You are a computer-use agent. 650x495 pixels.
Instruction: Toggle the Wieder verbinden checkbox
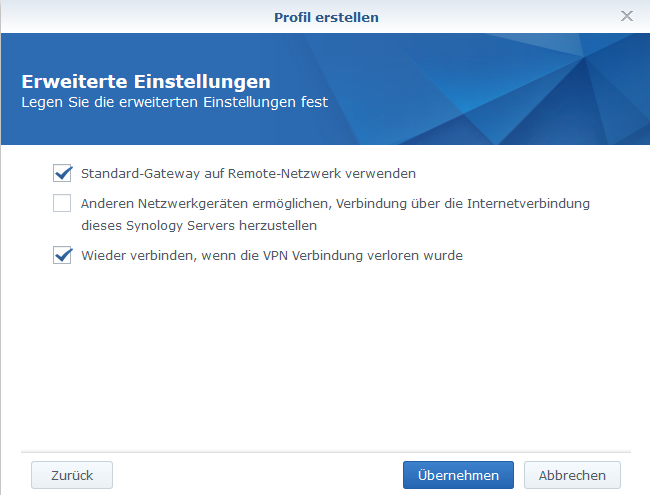point(63,256)
